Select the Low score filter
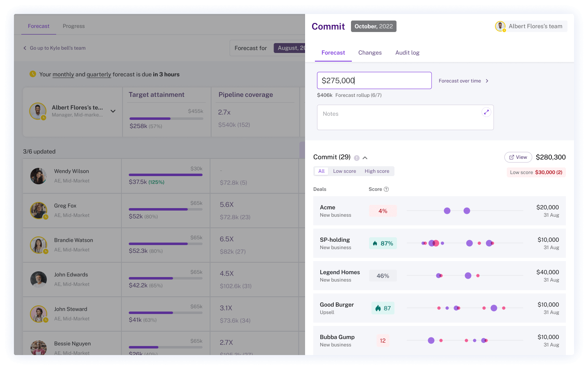 (344, 171)
